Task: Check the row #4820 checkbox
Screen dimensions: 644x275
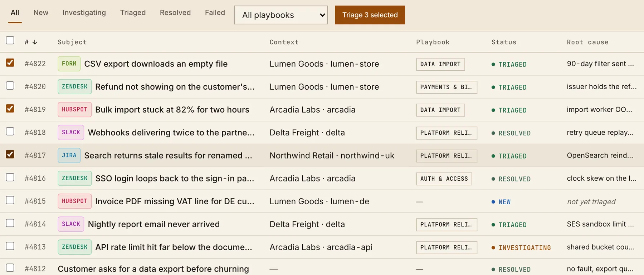Action: tap(10, 85)
